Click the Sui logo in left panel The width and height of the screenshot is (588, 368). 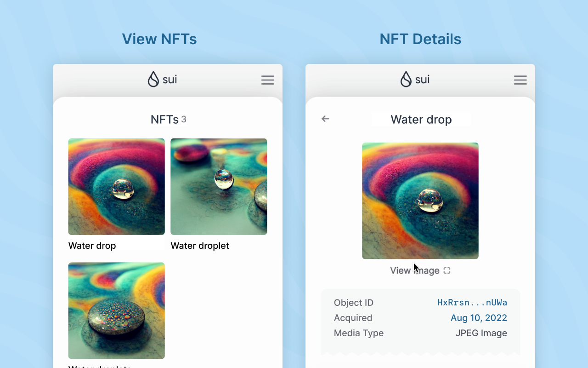162,79
